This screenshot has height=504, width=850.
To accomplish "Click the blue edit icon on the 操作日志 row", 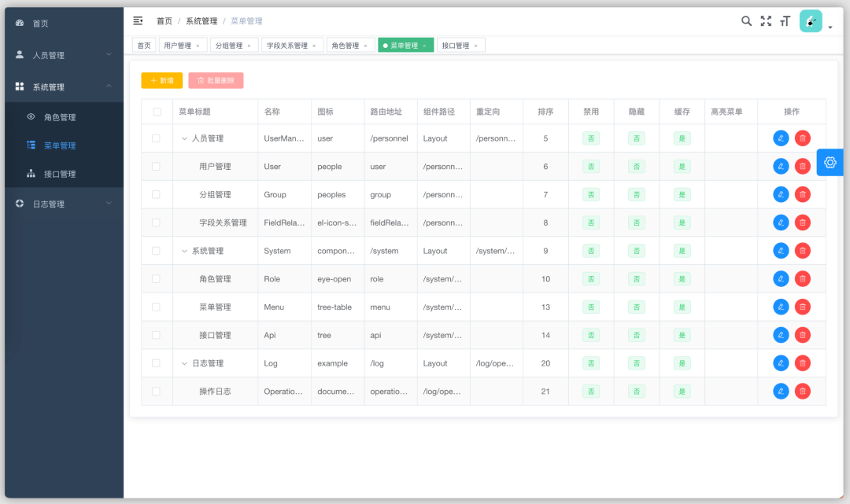I will click(780, 391).
